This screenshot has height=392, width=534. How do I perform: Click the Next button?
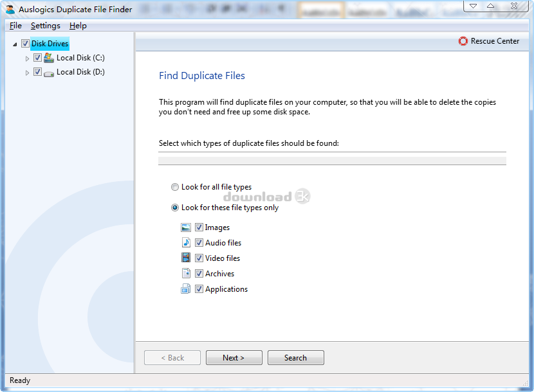click(234, 358)
